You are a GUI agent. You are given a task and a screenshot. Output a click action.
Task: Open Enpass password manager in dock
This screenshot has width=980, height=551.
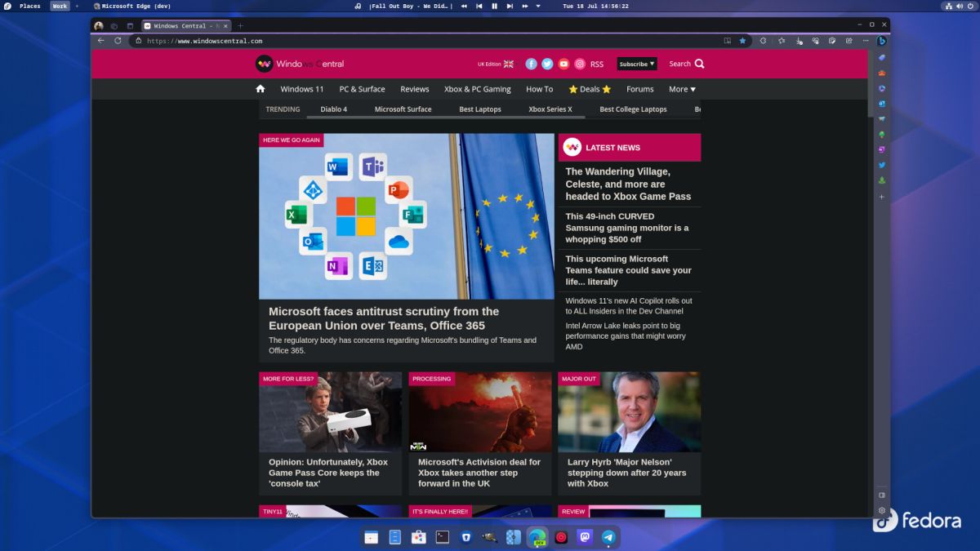point(465,537)
